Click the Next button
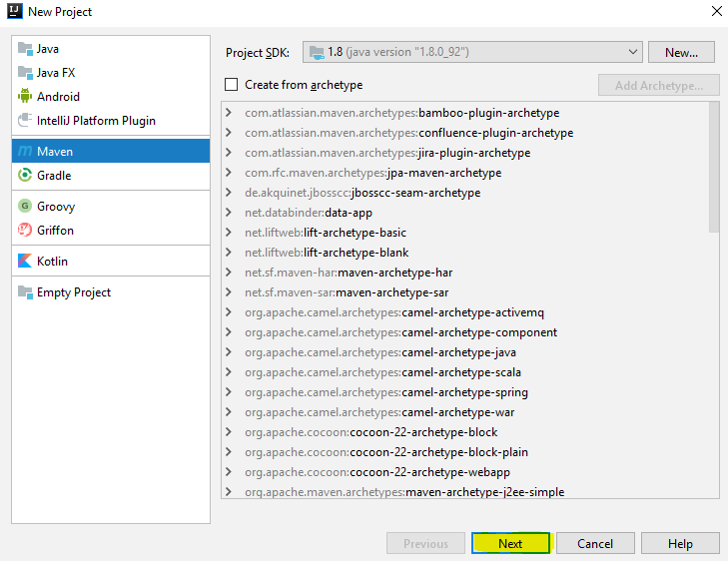The width and height of the screenshot is (728, 561). (x=510, y=543)
